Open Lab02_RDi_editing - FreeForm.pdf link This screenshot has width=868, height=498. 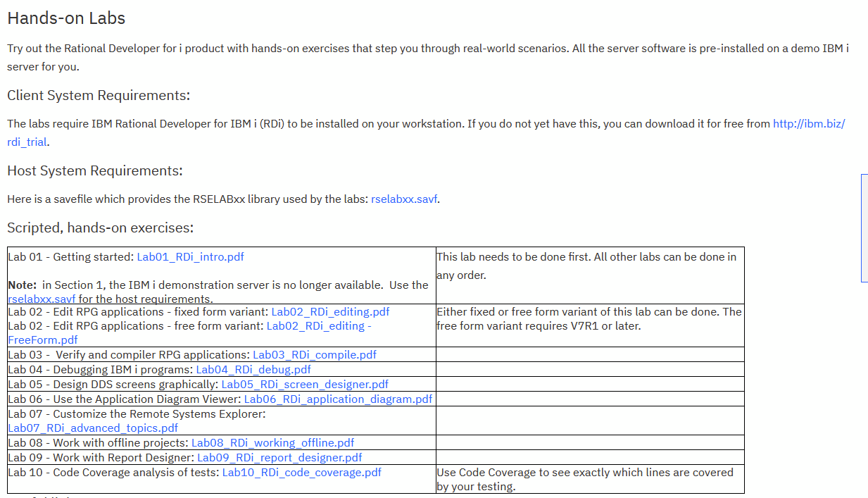point(319,326)
